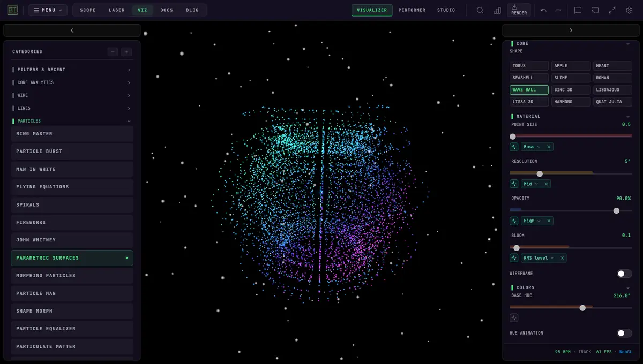The height and width of the screenshot is (364, 643).
Task: Select the John Whitney preset
Action: click(x=72, y=240)
